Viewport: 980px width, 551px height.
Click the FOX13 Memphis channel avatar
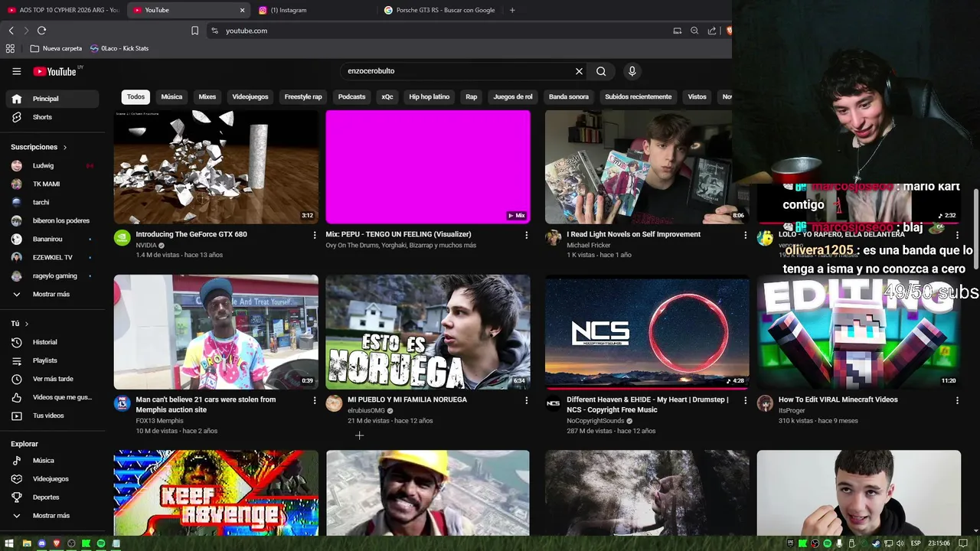point(122,403)
